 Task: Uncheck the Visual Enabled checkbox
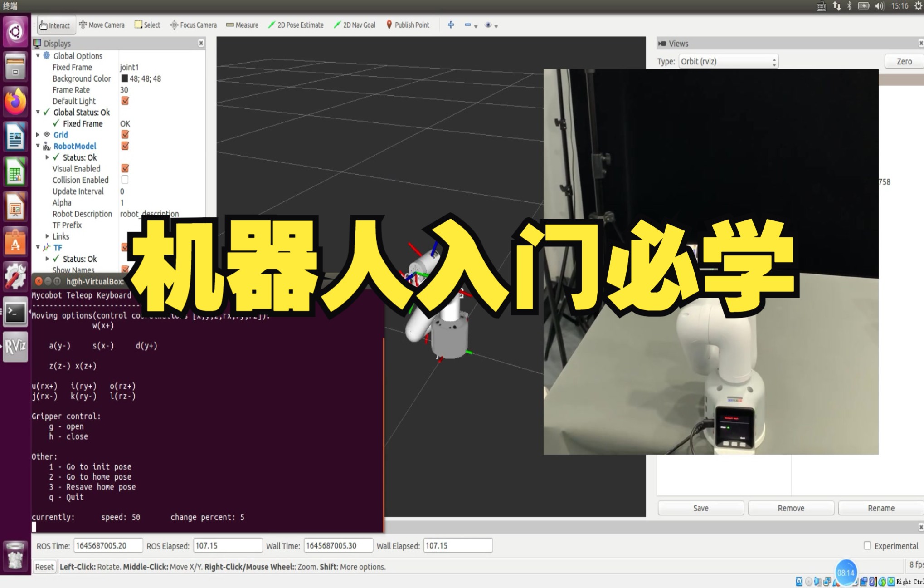[125, 168]
